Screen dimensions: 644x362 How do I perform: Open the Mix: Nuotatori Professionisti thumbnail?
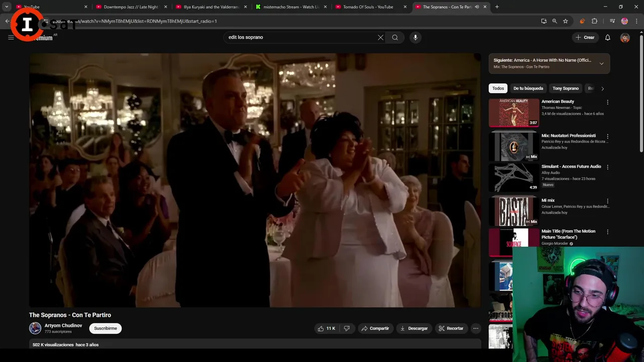[514, 146]
